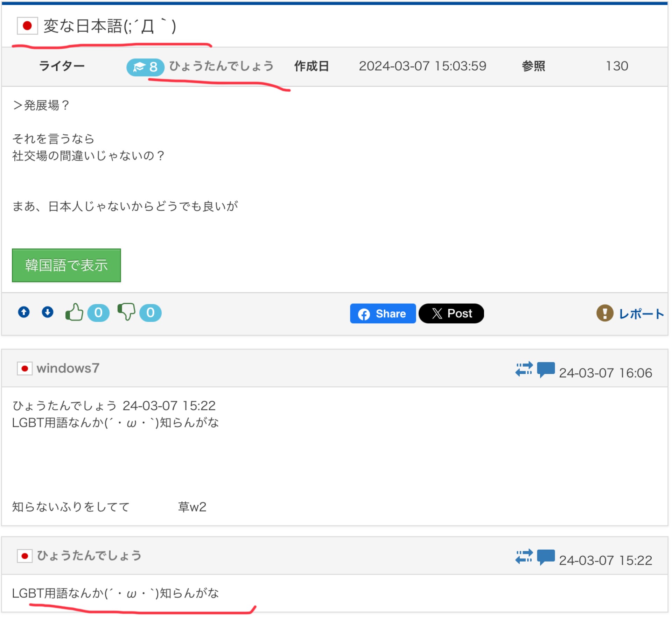Click the line 社交場の間違いじゃないの?
This screenshot has height=620, width=672.
[89, 156]
